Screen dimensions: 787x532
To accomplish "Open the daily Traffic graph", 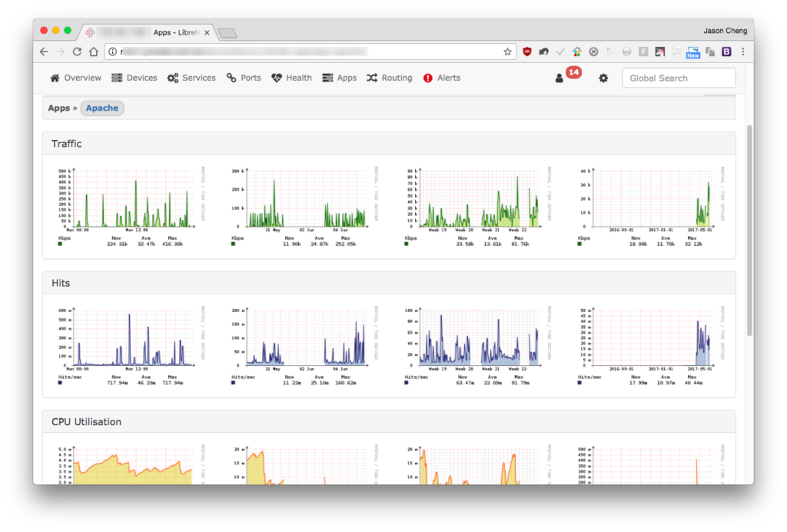I will (131, 207).
